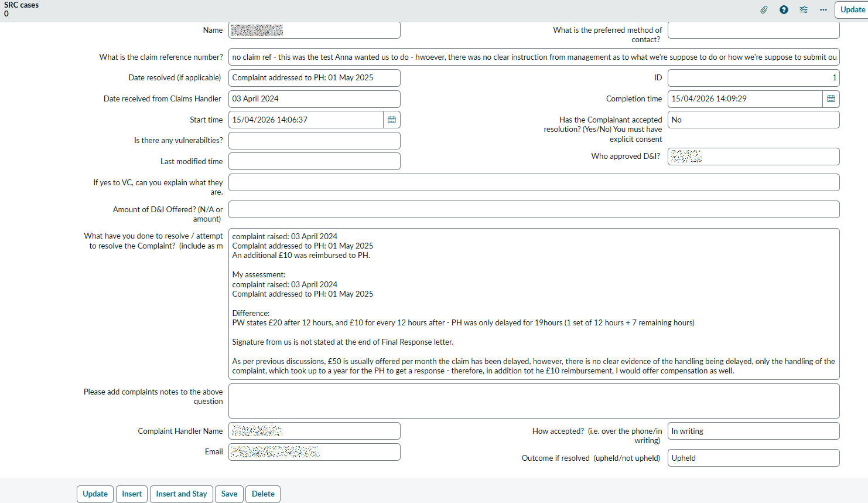This screenshot has width=868, height=503.
Task: Click the Save button
Action: 230,494
